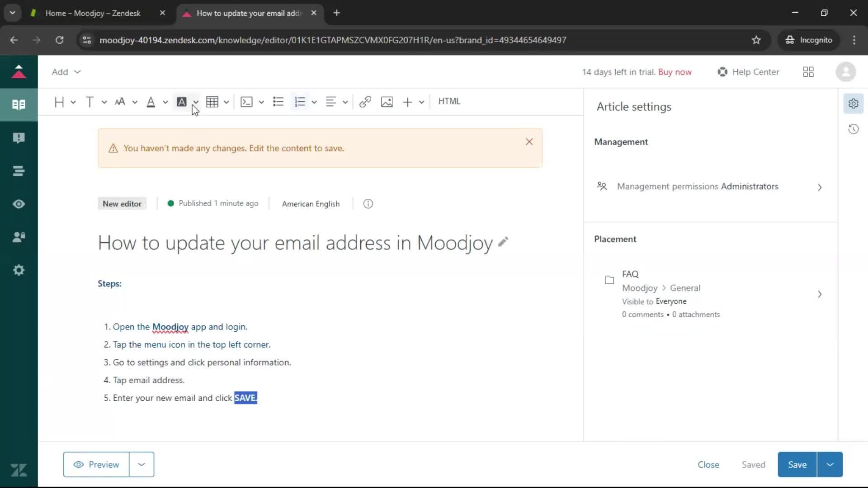
Task: Expand the Heading dropdown arrow
Action: (73, 102)
